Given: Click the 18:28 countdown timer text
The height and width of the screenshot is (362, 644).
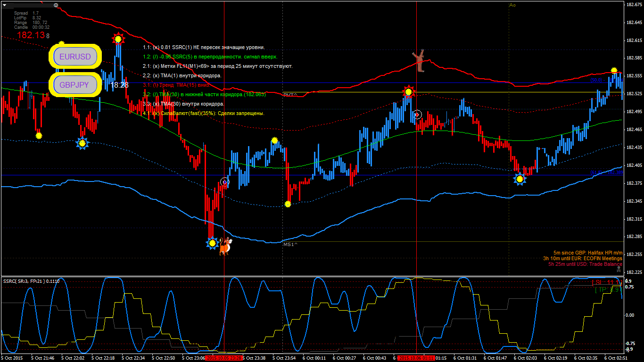Looking at the screenshot, I should (x=119, y=85).
